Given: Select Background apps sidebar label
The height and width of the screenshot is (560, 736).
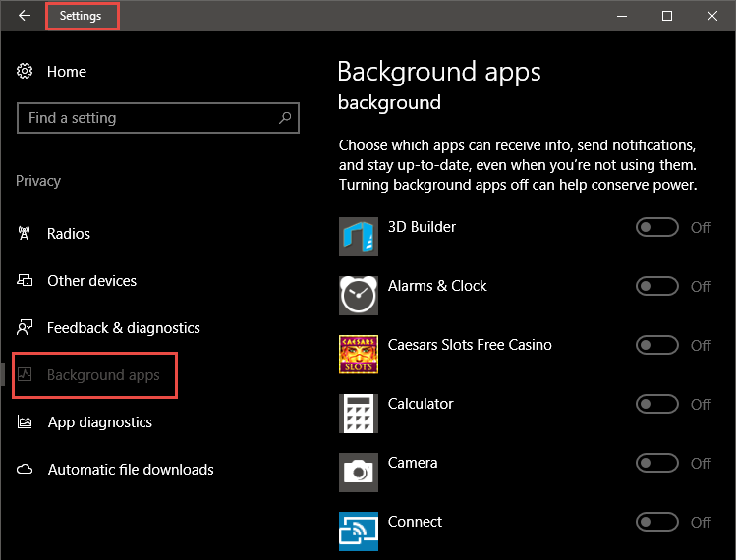Looking at the screenshot, I should click(103, 375).
